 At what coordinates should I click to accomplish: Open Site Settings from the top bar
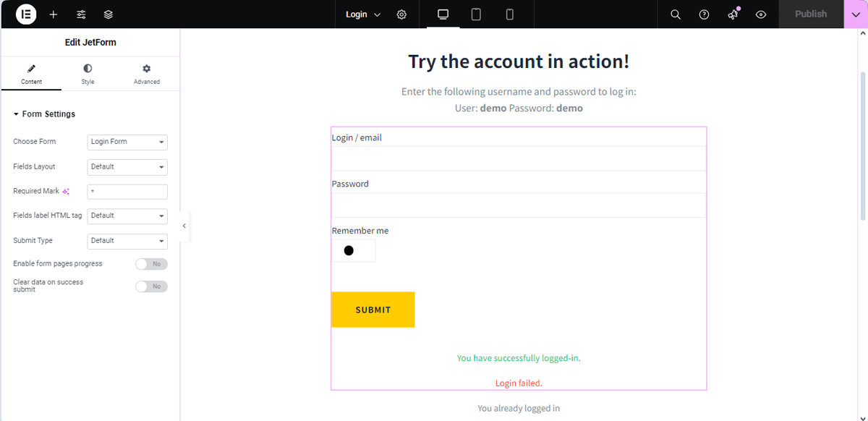pos(401,14)
